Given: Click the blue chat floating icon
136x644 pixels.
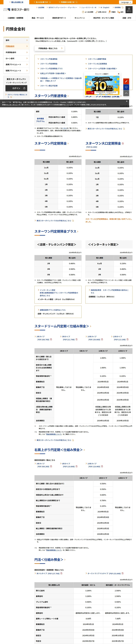Looking at the screenshot, I should pos(126,87).
